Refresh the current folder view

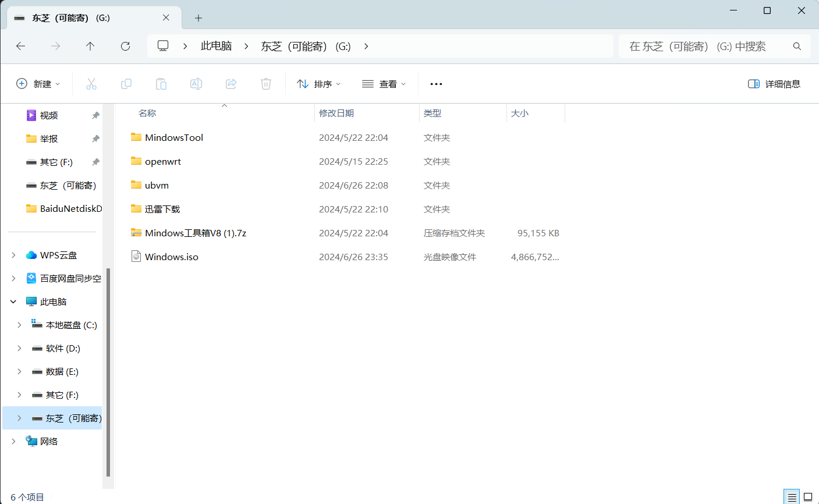pos(125,46)
